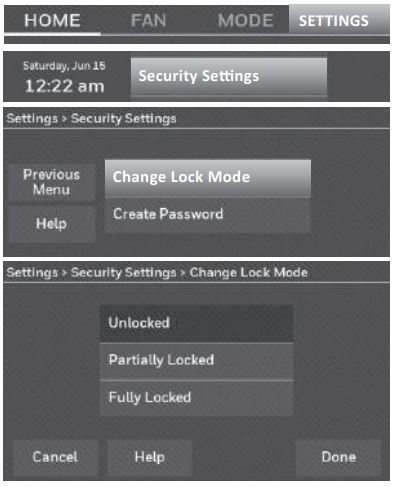This screenshot has height=487, width=397.
Task: Select the Create Password option
Action: pos(208,215)
